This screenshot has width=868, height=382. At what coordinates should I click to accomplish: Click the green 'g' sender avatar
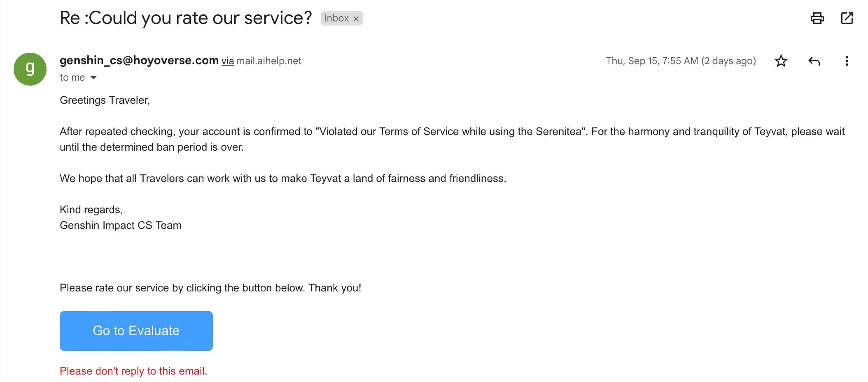click(30, 69)
